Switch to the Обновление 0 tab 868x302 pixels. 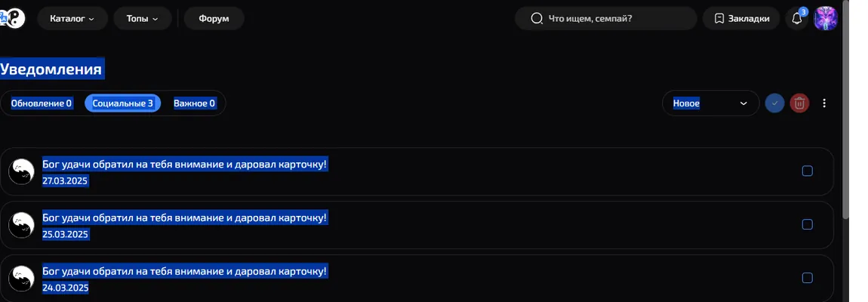[x=42, y=103]
